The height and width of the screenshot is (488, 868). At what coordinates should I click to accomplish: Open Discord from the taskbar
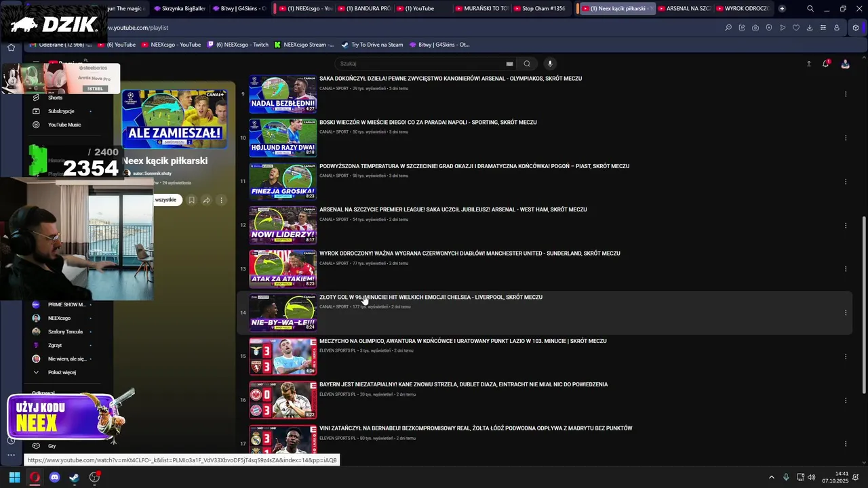click(x=55, y=477)
